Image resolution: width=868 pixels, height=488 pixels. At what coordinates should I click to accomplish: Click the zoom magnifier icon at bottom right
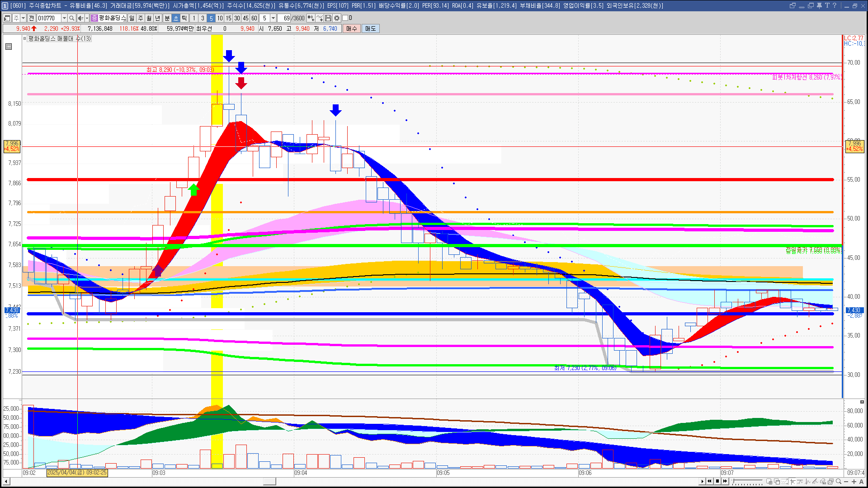point(839,481)
